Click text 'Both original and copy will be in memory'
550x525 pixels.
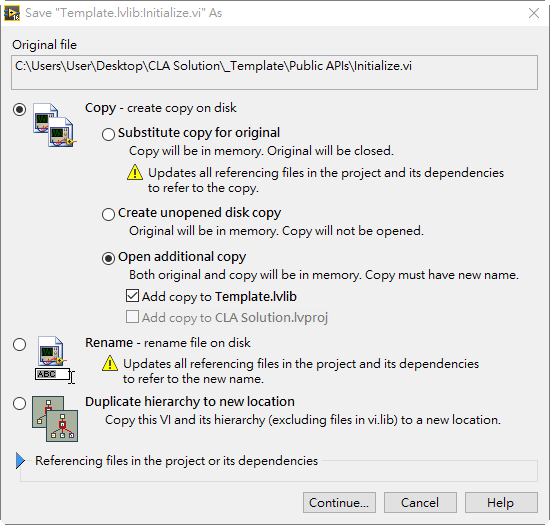tap(245, 275)
